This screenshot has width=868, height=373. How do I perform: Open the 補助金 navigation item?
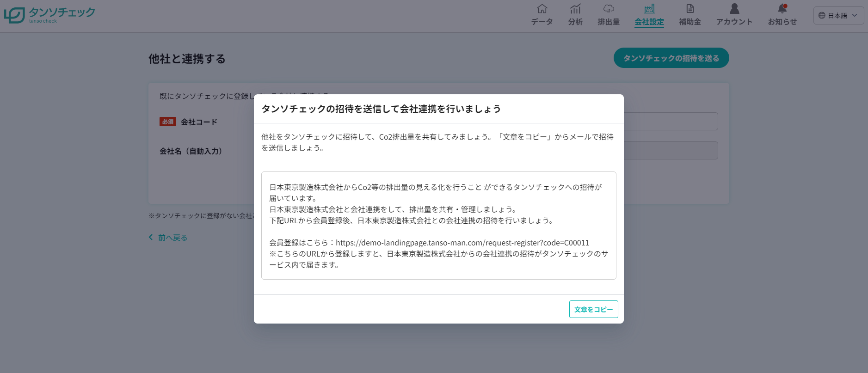pyautogui.click(x=690, y=15)
